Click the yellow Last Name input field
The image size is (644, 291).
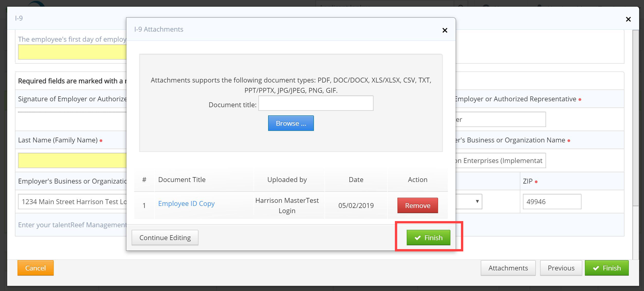pyautogui.click(x=72, y=160)
